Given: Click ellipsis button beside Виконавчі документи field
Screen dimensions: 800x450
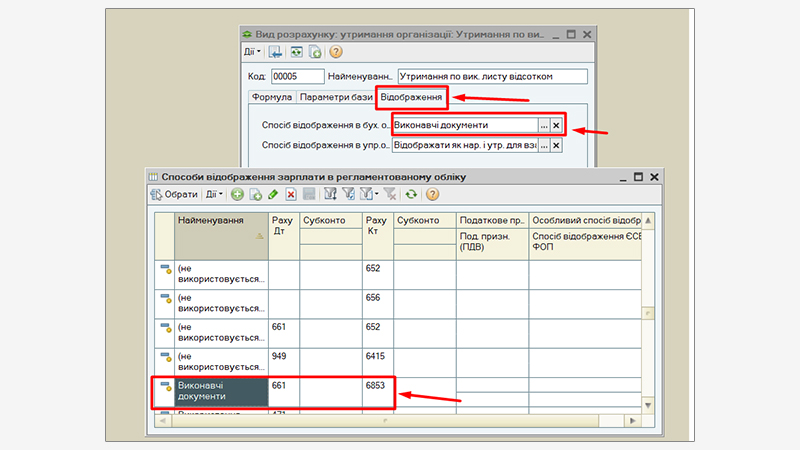Looking at the screenshot, I should point(543,126).
